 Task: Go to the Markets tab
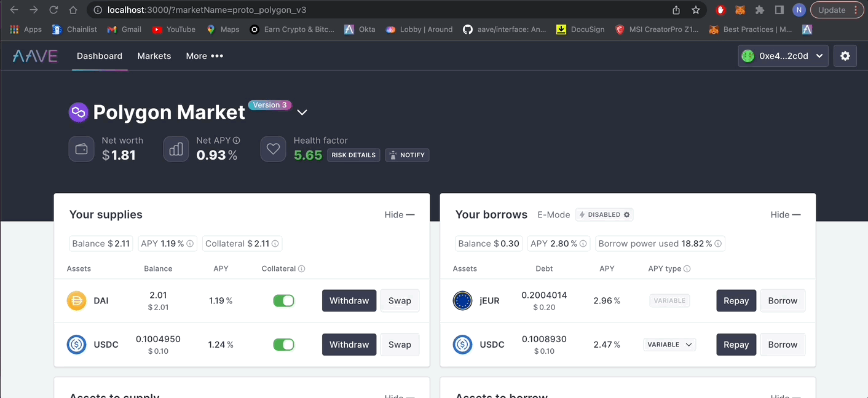(x=154, y=56)
